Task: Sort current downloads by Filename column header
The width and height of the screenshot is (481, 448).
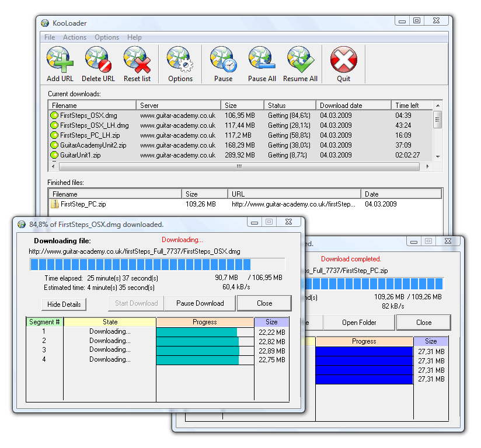Action: 92,106
